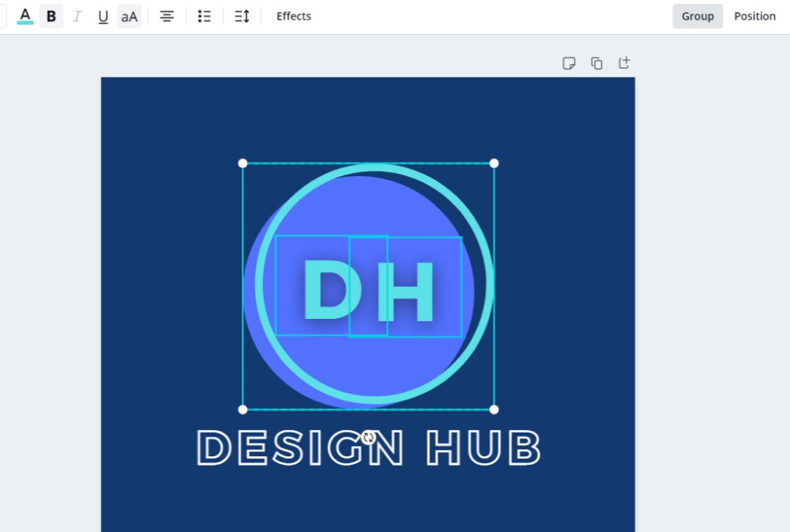Open the Position menu
Screen dimensions: 790x532
tap(754, 16)
